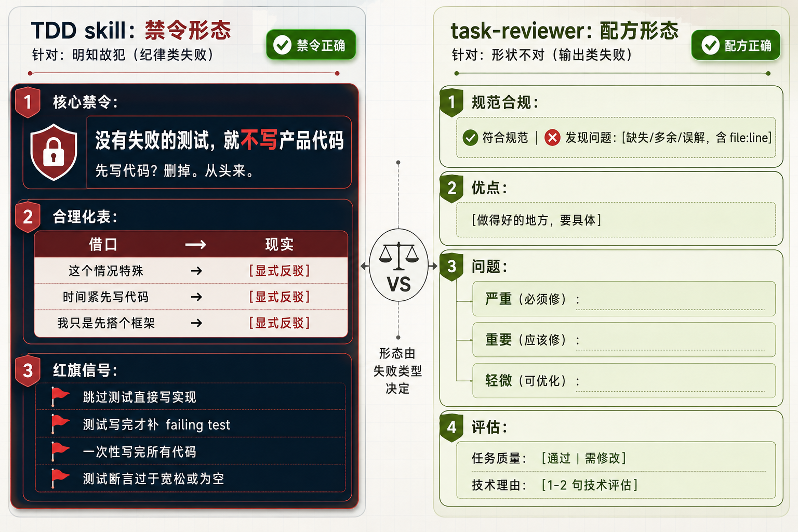Viewport: 798px width, 532px height.
Task: Click the subtitle 针对:形状不对(输出类失败)
Action: [x=542, y=55]
